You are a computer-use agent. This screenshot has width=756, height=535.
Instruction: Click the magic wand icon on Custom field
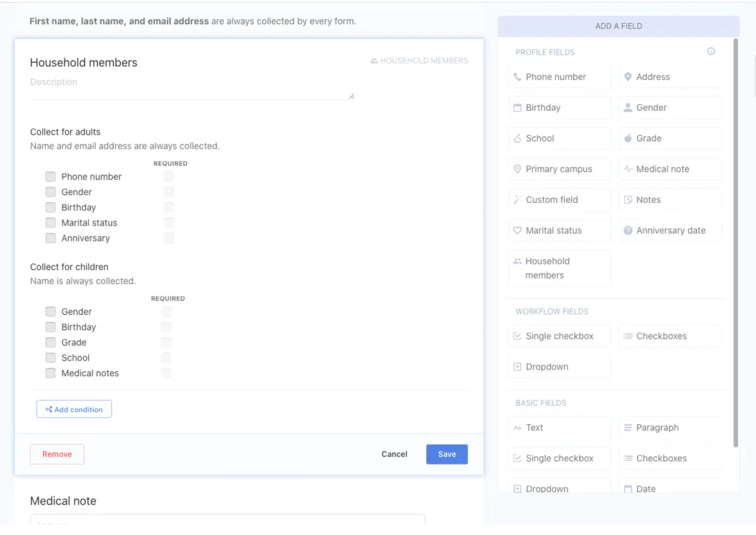pyautogui.click(x=517, y=200)
